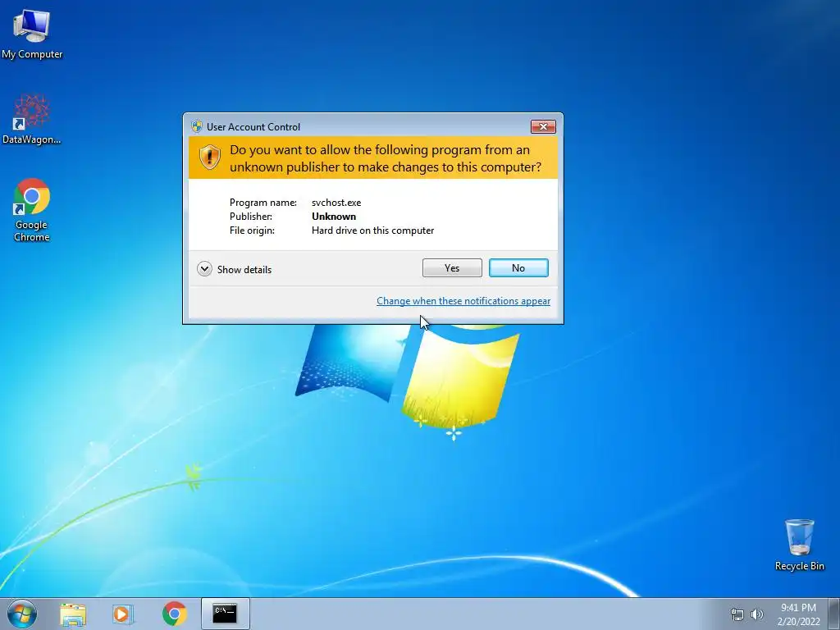
Task: Click the program name svchost.exe text
Action: [336, 203]
